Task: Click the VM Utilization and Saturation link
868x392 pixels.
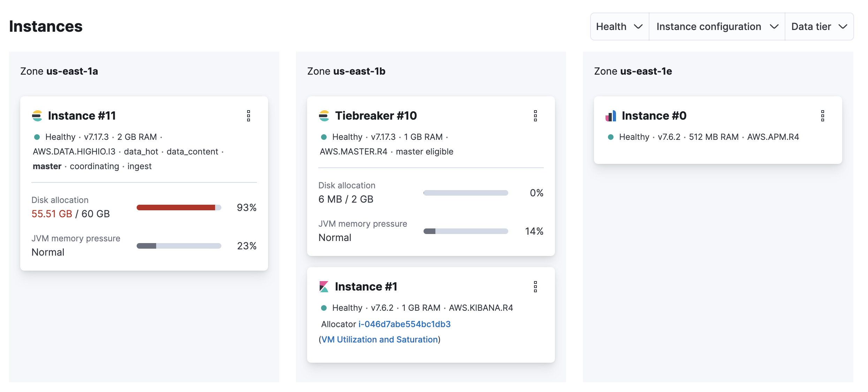Action: tap(379, 339)
